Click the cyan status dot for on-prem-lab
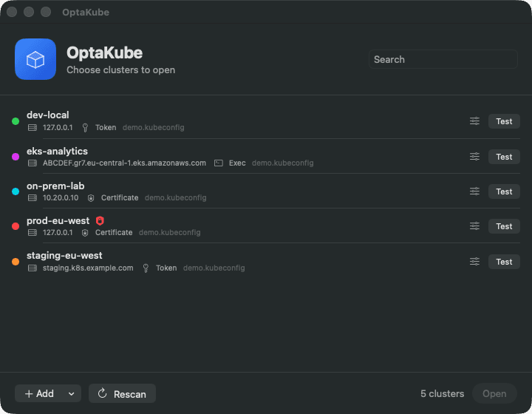 coord(16,191)
